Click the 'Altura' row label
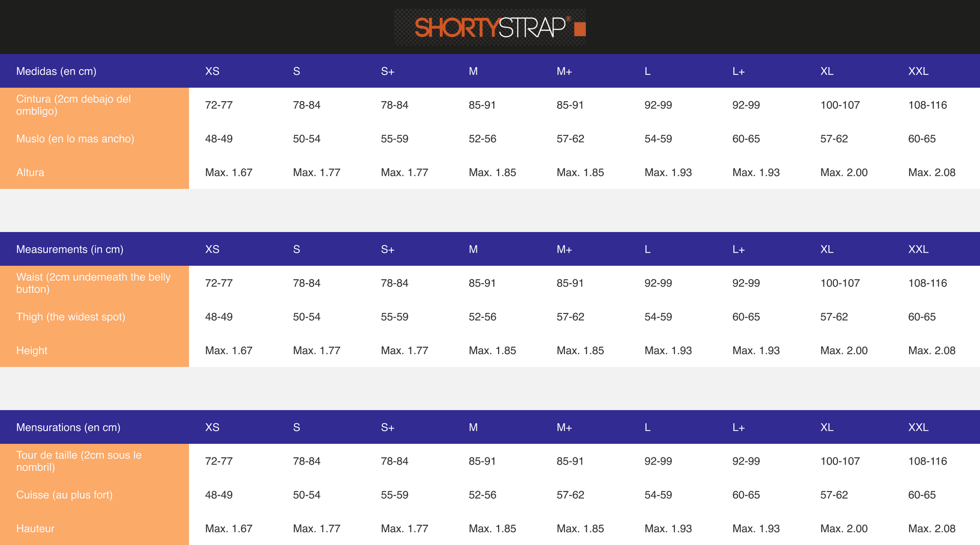Image resolution: width=980 pixels, height=545 pixels. [30, 173]
